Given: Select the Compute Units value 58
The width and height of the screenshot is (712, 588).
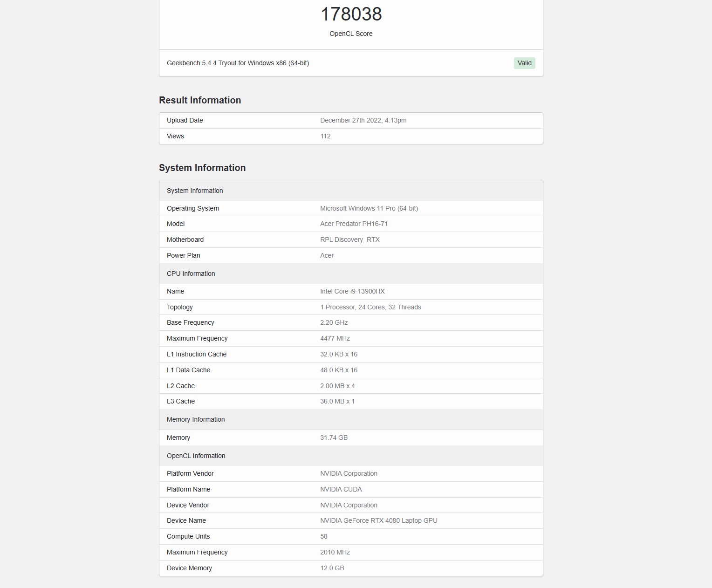Looking at the screenshot, I should 324,536.
